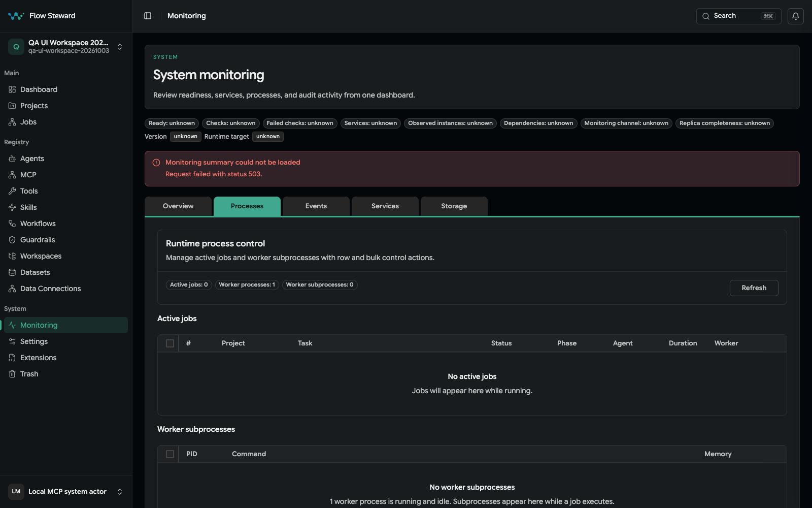Click the Workflows icon
This screenshot has height=508, width=812.
(x=12, y=224)
